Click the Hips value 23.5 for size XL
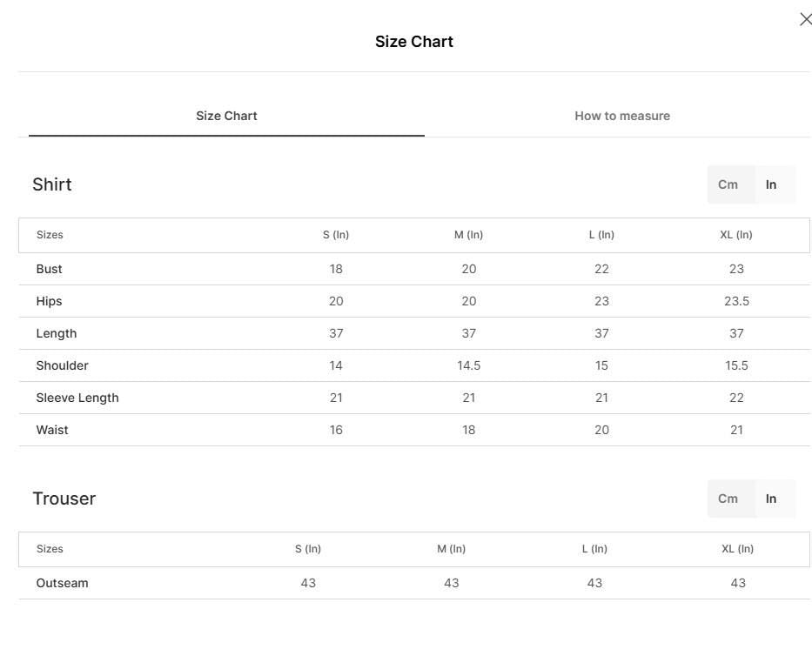 pyautogui.click(x=736, y=301)
